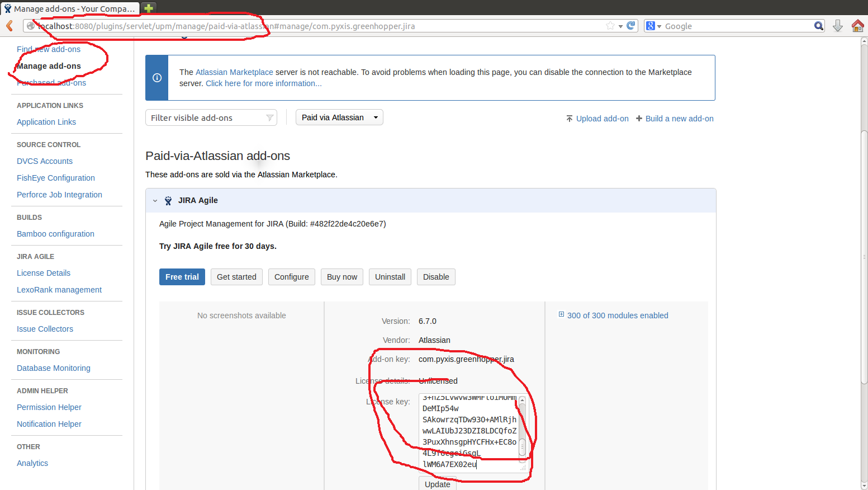The image size is (868, 490).
Task: Open Analytics link
Action: [x=32, y=463]
